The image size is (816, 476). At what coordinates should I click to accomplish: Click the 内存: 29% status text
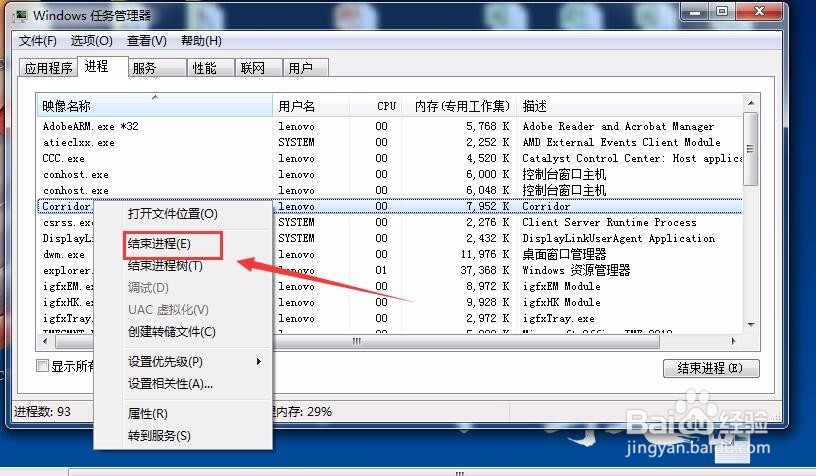click(x=303, y=412)
